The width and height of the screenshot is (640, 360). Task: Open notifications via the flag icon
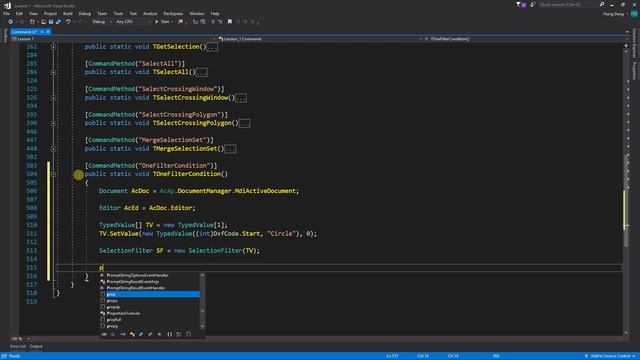(x=519, y=4)
